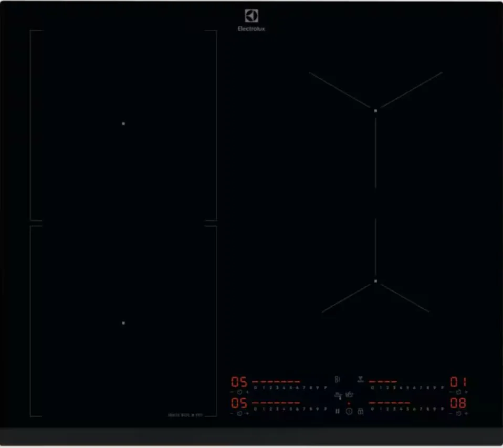Tap the Electrolux logo at top
Viewport: 503px width, 448px height.
[x=251, y=20]
